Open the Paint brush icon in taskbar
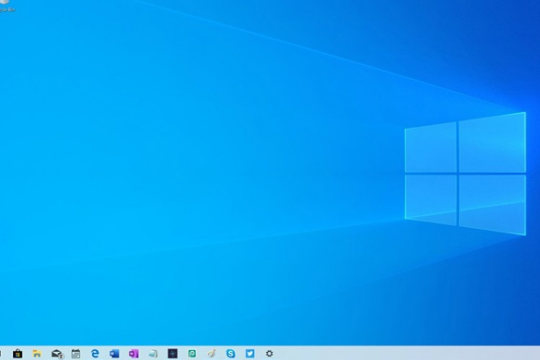The image size is (540, 360). [211, 353]
